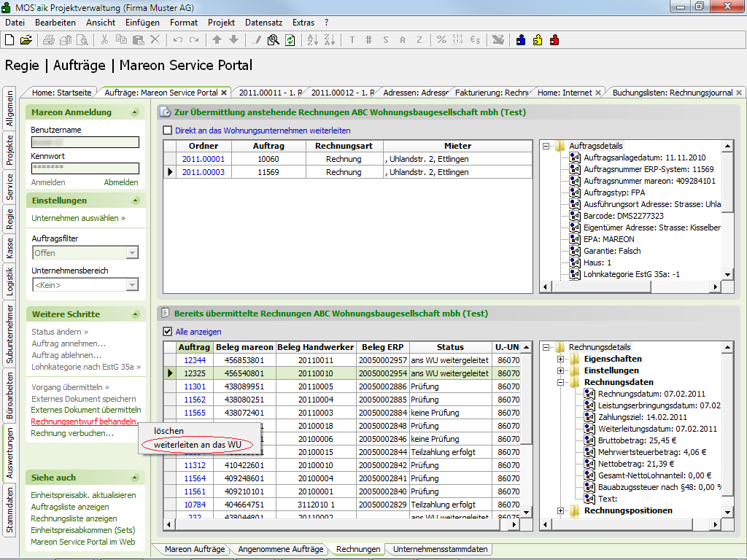Click the Delete X toolbar icon

pos(155,41)
